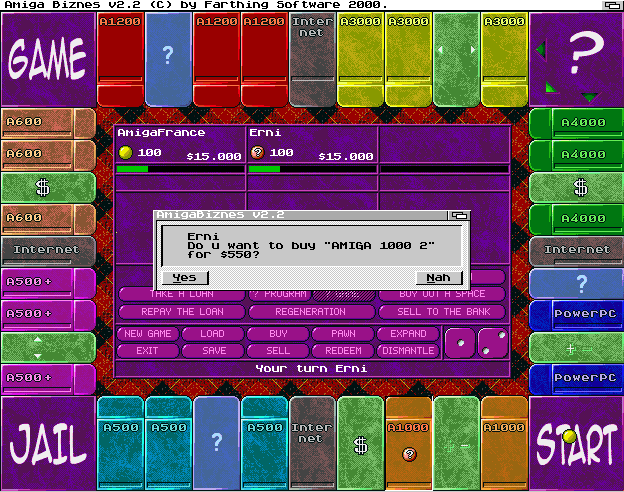Screen dimensions: 624x492
Task: Click the REDEEM button
Action: point(343,351)
